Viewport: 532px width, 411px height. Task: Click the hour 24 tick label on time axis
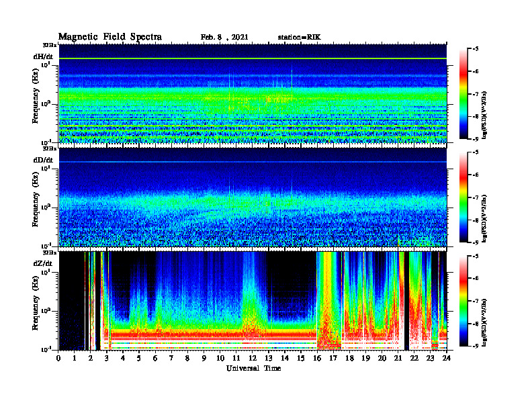(x=447, y=358)
